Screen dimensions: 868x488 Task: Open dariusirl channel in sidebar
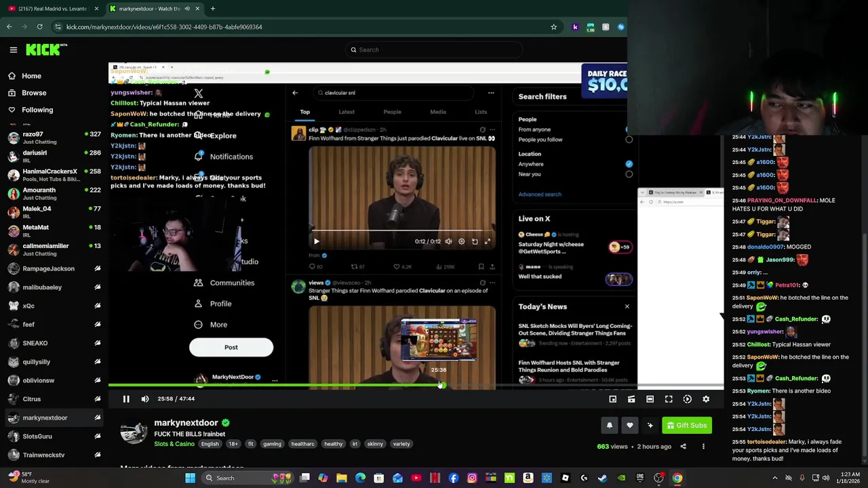point(54,157)
